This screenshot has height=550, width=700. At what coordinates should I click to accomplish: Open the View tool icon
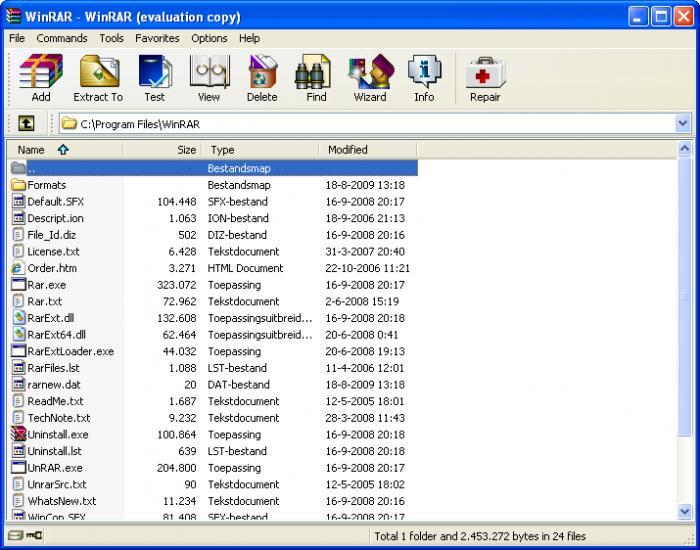tap(209, 71)
